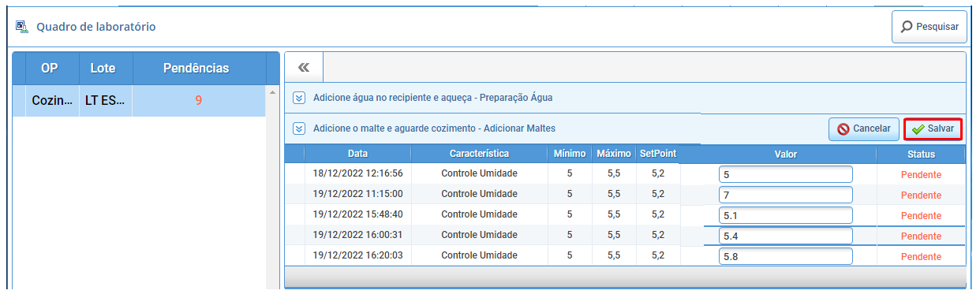The height and width of the screenshot is (294, 980).
Task: Click the Quadro de laboratório window icon
Action: 22,27
